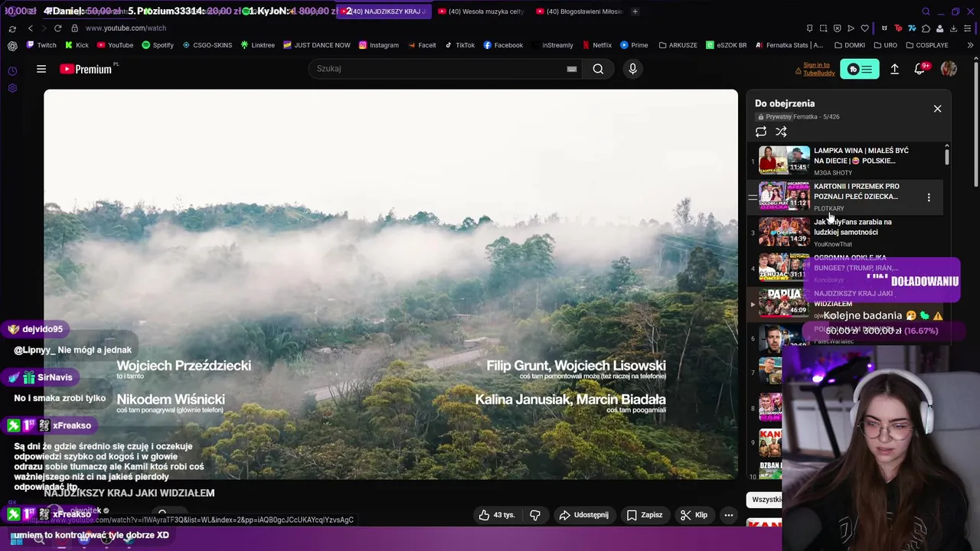This screenshot has height=551, width=980.
Task: Open Prime bookmark
Action: coord(634,45)
